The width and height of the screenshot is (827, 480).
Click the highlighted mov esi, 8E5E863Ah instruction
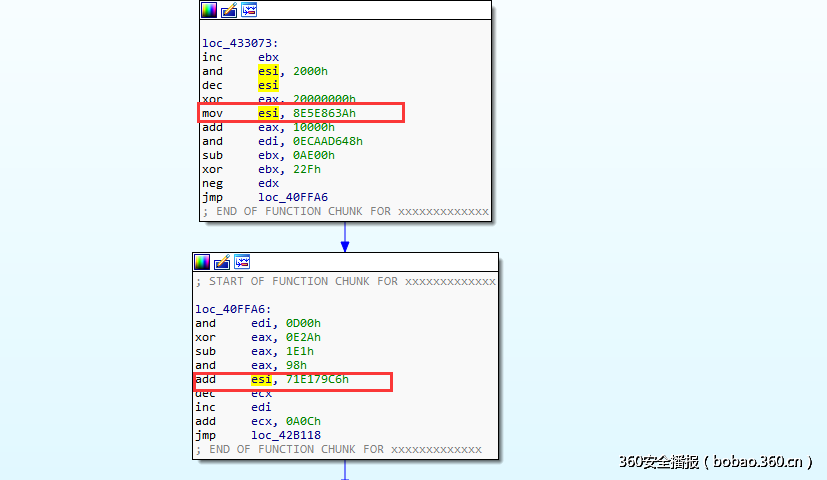tap(301, 113)
